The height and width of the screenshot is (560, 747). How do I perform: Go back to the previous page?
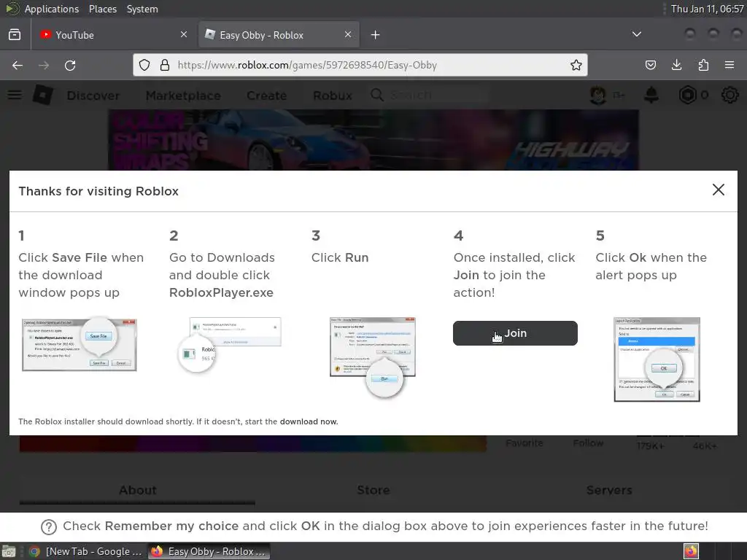click(x=18, y=65)
